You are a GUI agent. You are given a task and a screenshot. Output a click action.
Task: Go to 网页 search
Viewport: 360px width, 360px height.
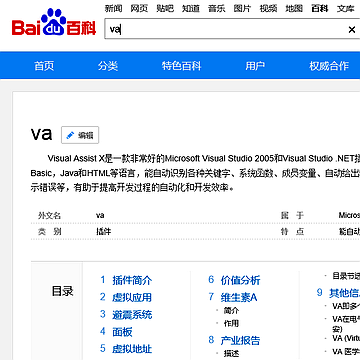(139, 9)
